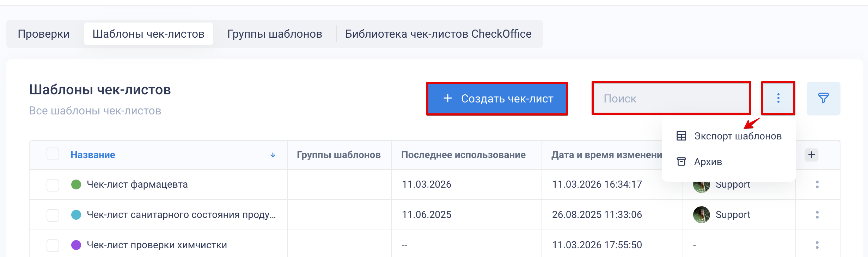Check the box for Чек-лист фармацевта
Image resolution: width=868 pixels, height=257 pixels.
[x=53, y=185]
